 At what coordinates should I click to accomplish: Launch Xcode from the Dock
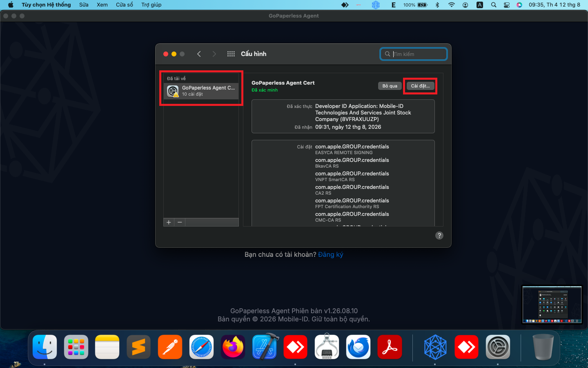point(265,347)
